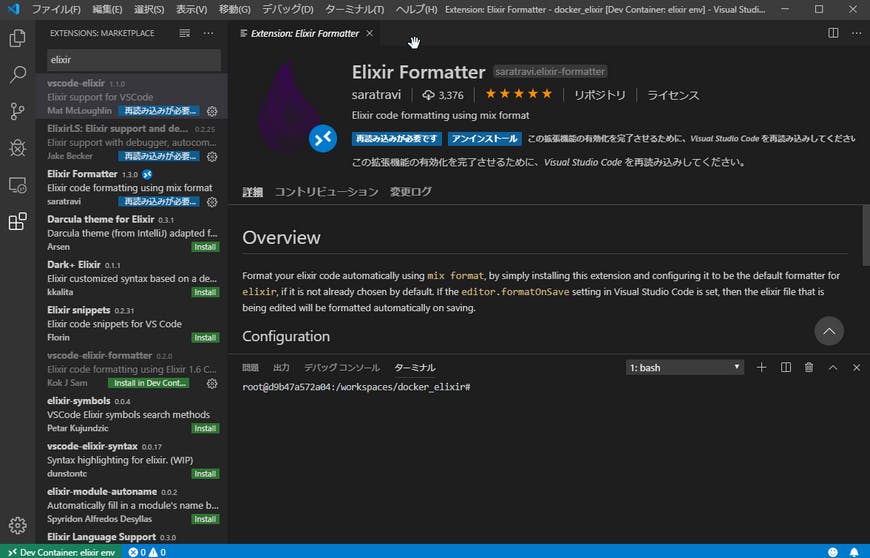Open gear settings for vscode-elixir-formatter extension
Viewport: 870px width, 558px height.
pyautogui.click(x=212, y=383)
